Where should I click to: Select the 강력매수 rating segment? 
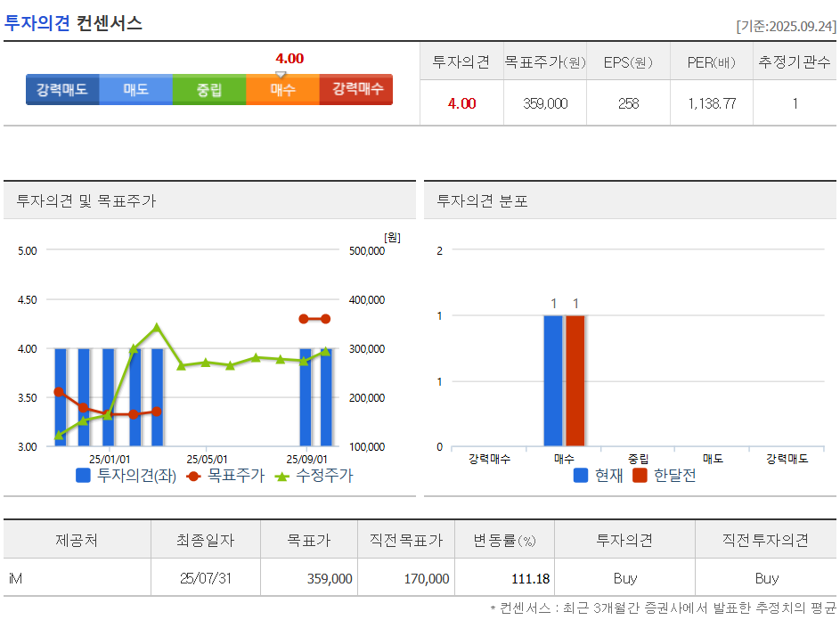(x=355, y=89)
